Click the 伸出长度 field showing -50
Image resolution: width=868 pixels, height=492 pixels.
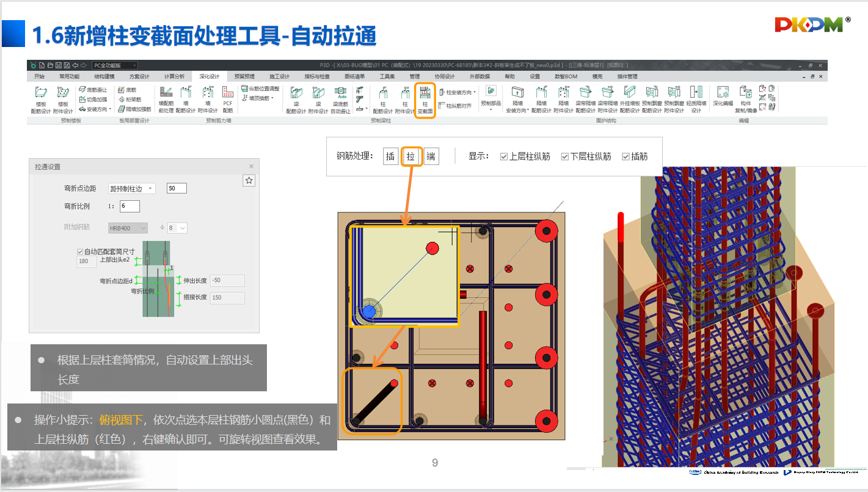pyautogui.click(x=227, y=280)
